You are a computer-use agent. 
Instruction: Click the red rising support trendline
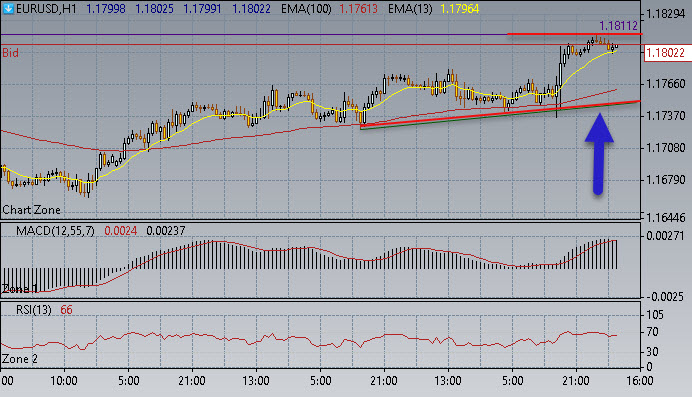point(500,114)
